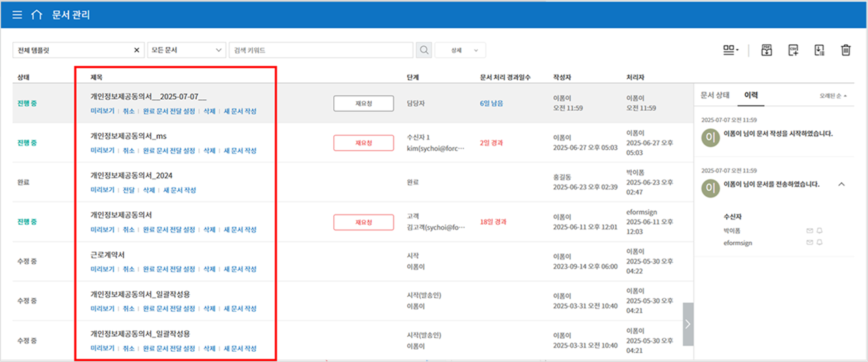Click 전달 link under 개인정보제공동의서_2024
The image size is (868, 362).
coord(129,190)
